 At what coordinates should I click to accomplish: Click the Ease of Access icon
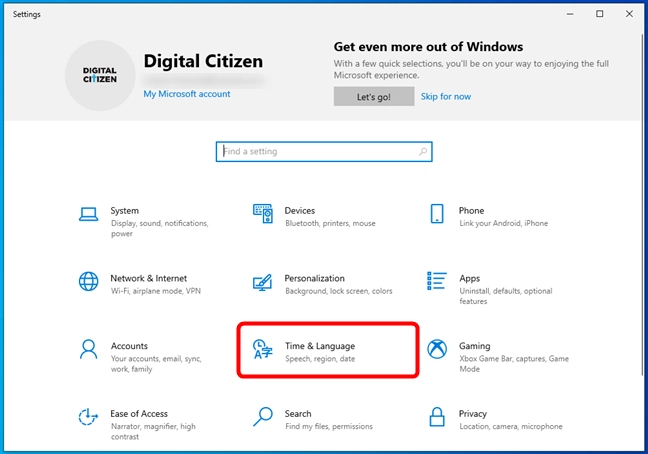coord(88,417)
